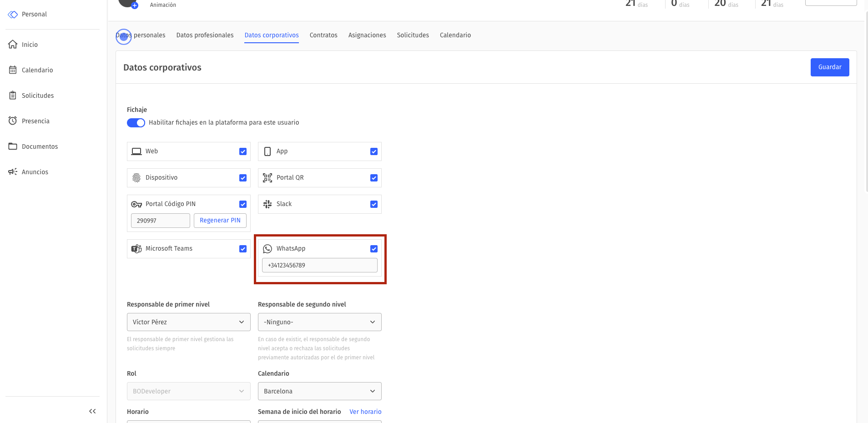Open the disabled Rol BODeveloper dropdown
Screen dimensions: 868x423
[x=189, y=391]
